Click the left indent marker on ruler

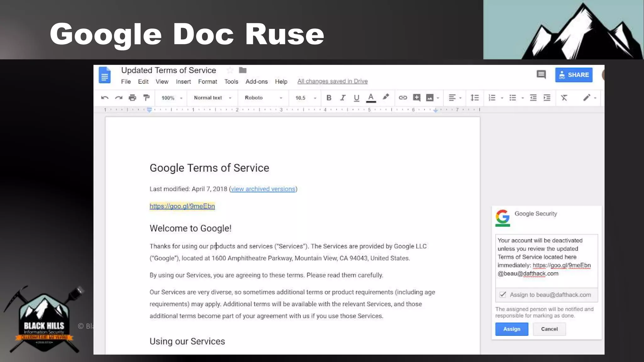pyautogui.click(x=149, y=110)
